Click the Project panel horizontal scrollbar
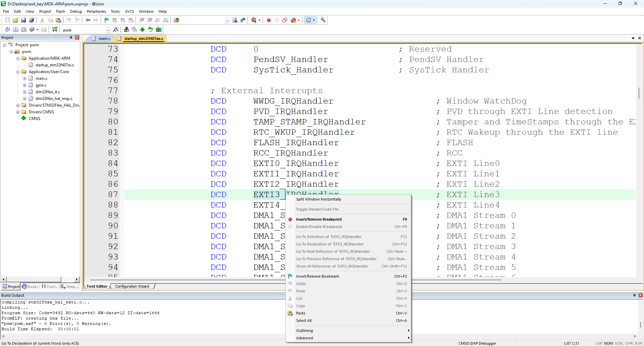The height and width of the screenshot is (346, 644). click(x=40, y=279)
